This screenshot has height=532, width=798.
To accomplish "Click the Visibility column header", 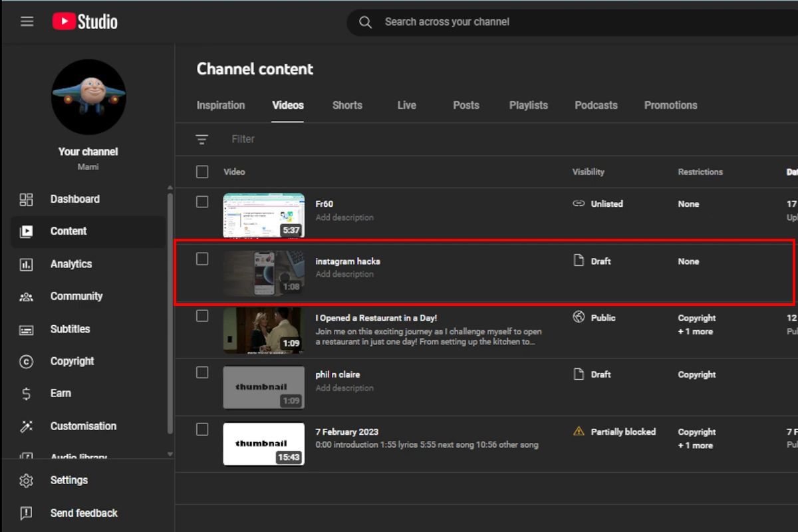I will click(x=589, y=172).
